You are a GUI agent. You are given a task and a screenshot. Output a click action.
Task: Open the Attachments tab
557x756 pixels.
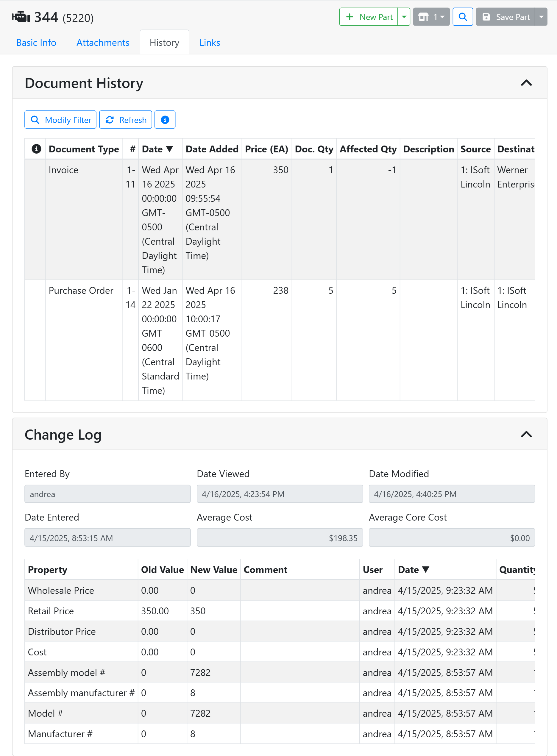(x=103, y=43)
